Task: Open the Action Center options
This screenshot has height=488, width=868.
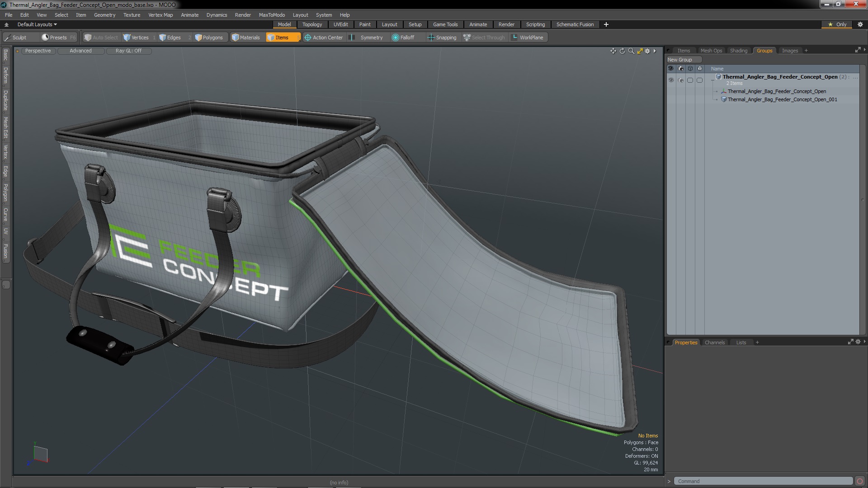Action: 324,38
